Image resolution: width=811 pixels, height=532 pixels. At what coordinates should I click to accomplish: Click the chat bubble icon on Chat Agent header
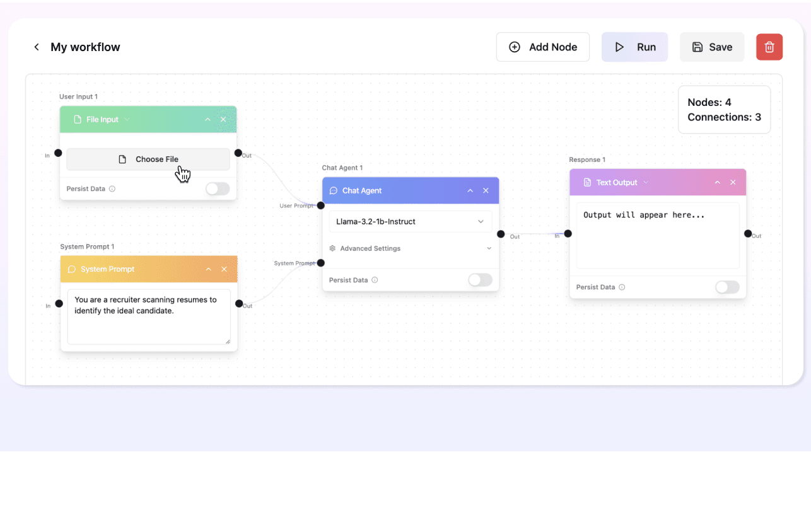click(x=333, y=190)
